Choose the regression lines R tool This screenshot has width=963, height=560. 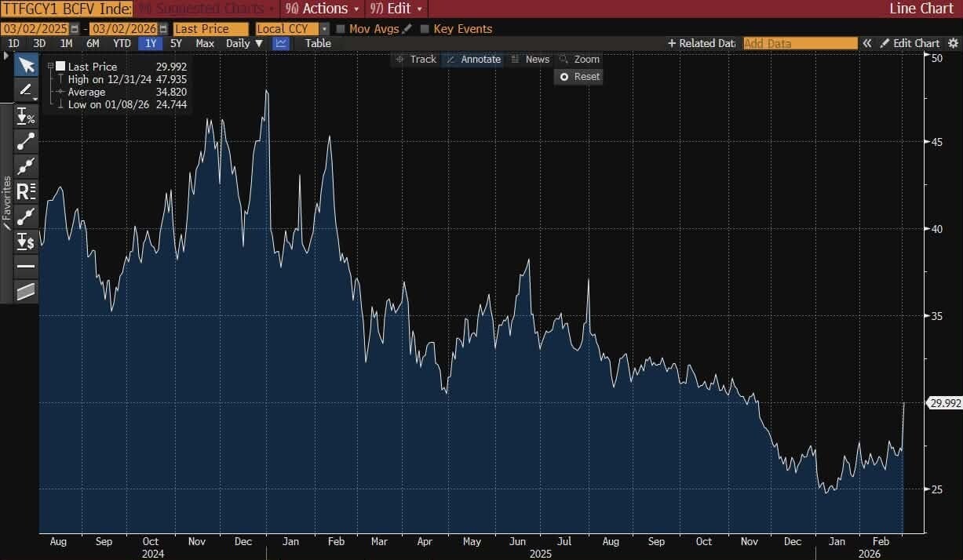pyautogui.click(x=26, y=191)
